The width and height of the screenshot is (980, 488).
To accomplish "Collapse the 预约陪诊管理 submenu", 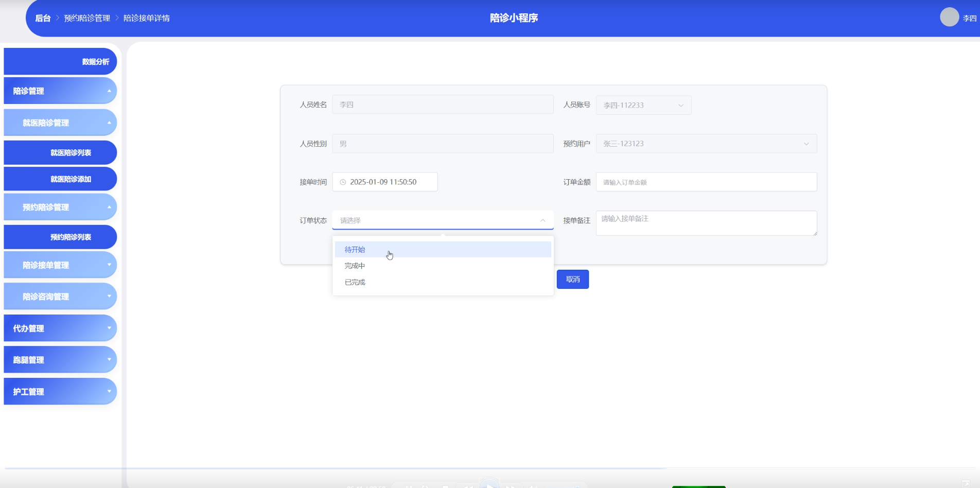I will (x=60, y=207).
